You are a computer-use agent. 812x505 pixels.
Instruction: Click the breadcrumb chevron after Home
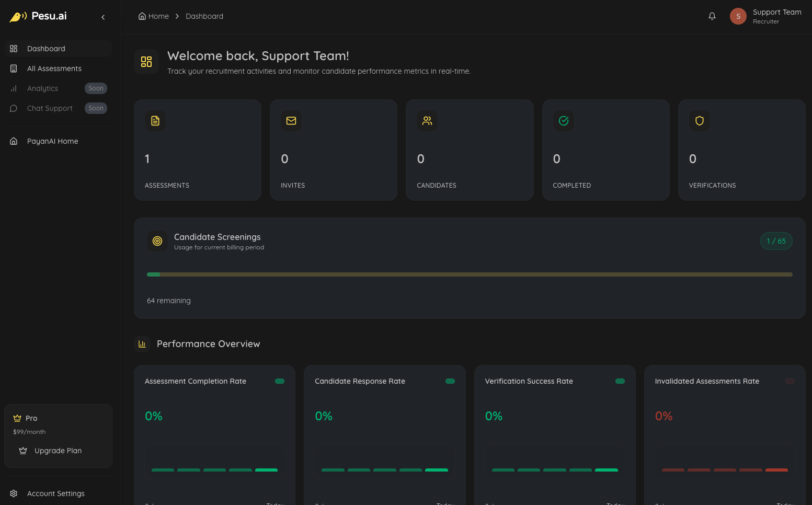pos(177,16)
